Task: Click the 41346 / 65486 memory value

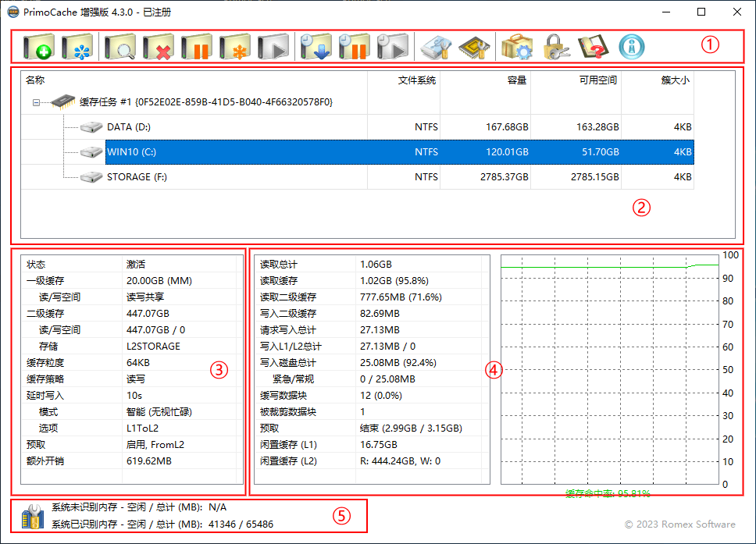Action: [241, 524]
